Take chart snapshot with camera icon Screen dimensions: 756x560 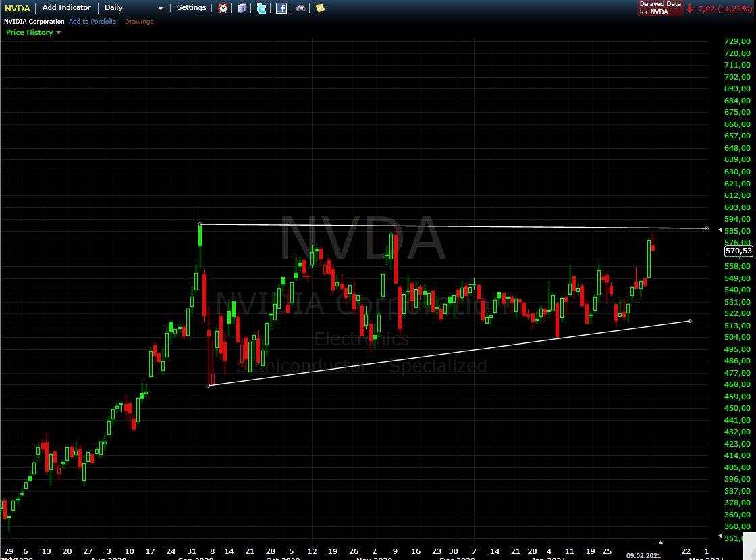(301, 7)
